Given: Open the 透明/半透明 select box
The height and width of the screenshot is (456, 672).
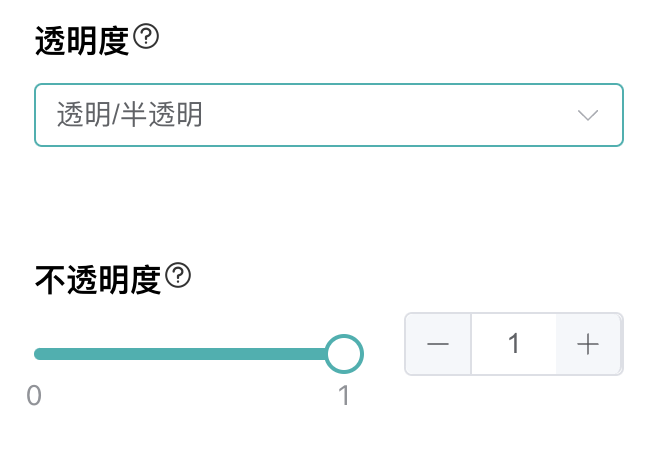Looking at the screenshot, I should pyautogui.click(x=329, y=115).
